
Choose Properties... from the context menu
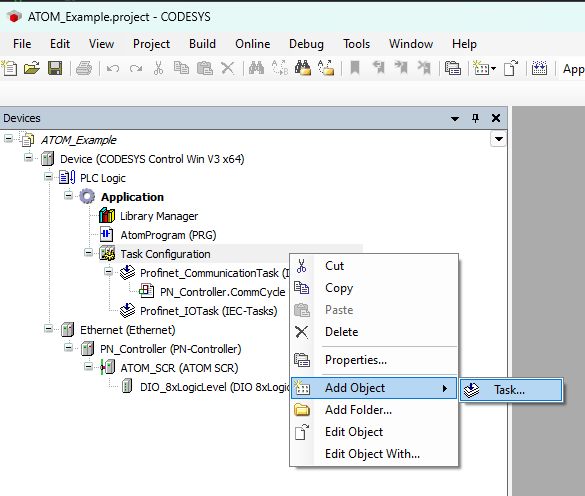click(374, 360)
